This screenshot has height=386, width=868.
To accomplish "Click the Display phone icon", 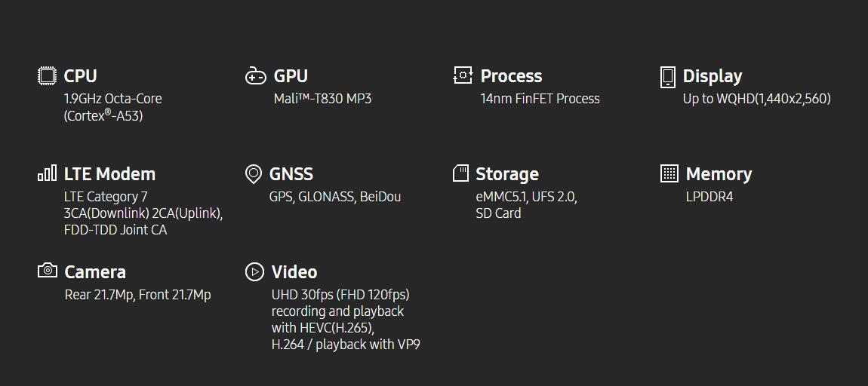I will tap(668, 77).
